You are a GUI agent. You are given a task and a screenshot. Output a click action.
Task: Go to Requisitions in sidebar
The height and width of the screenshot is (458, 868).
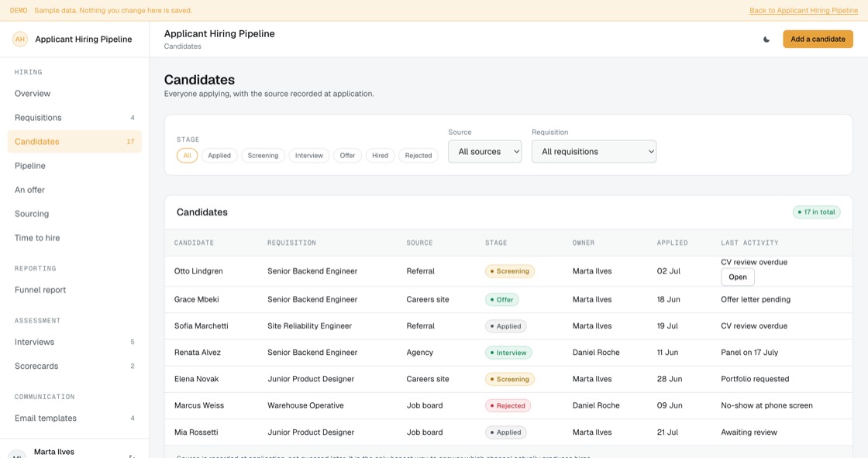click(74, 118)
